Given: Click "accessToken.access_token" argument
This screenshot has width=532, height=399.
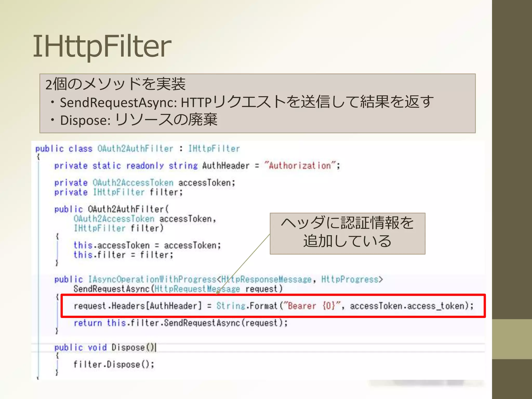Looking at the screenshot, I should coord(407,306).
